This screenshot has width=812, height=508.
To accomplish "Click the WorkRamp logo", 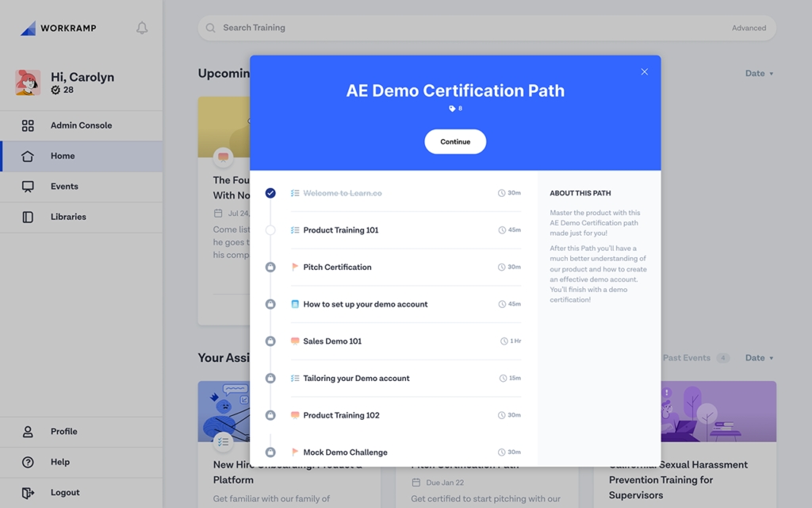I will click(58, 28).
